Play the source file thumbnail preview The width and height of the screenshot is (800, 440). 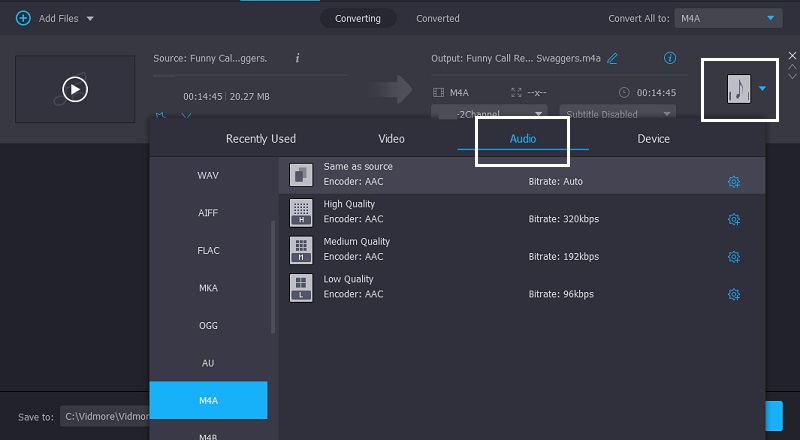(75, 90)
